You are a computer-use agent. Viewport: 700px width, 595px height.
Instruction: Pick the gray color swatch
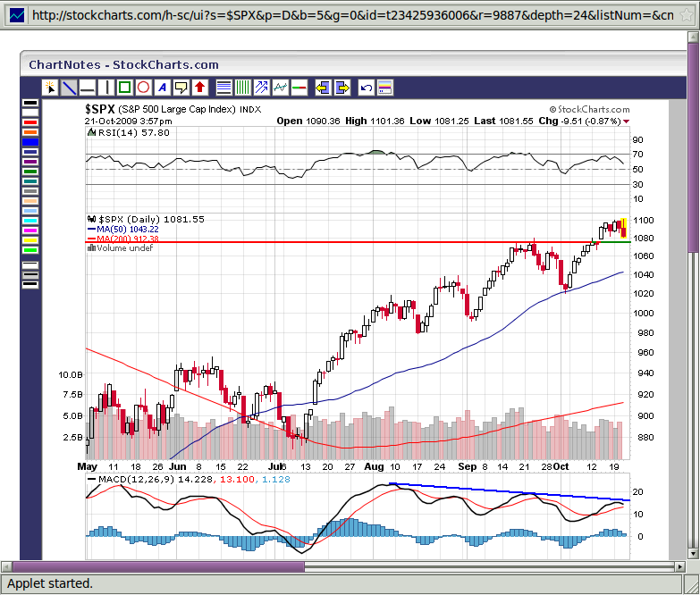(30, 191)
